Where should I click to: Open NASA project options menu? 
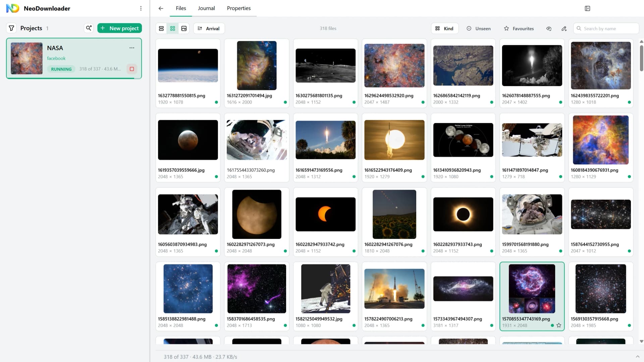(x=132, y=48)
